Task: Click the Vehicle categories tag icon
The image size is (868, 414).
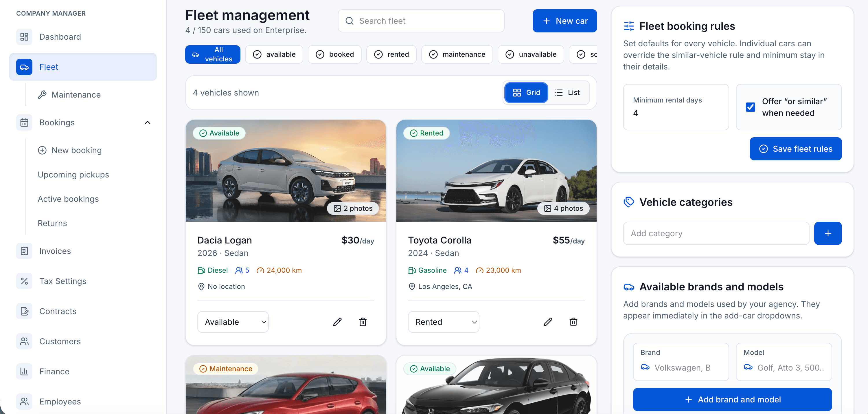Action: click(629, 202)
